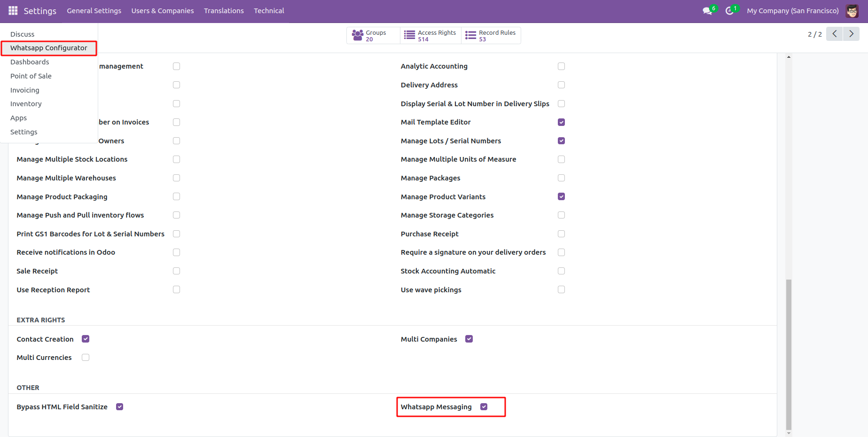The width and height of the screenshot is (868, 437).
Task: Go to next record arrow
Action: tap(851, 34)
